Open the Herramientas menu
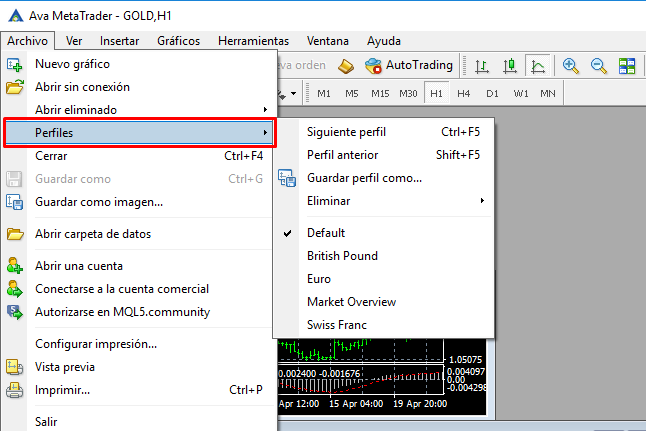Screen dimensions: 646x431 (x=253, y=41)
